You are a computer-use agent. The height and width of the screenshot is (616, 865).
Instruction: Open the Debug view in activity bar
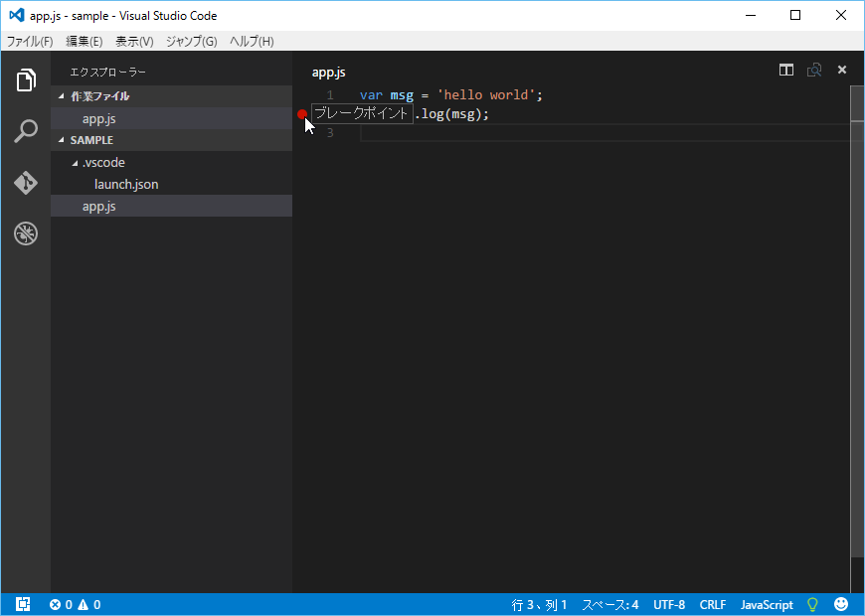(x=26, y=234)
